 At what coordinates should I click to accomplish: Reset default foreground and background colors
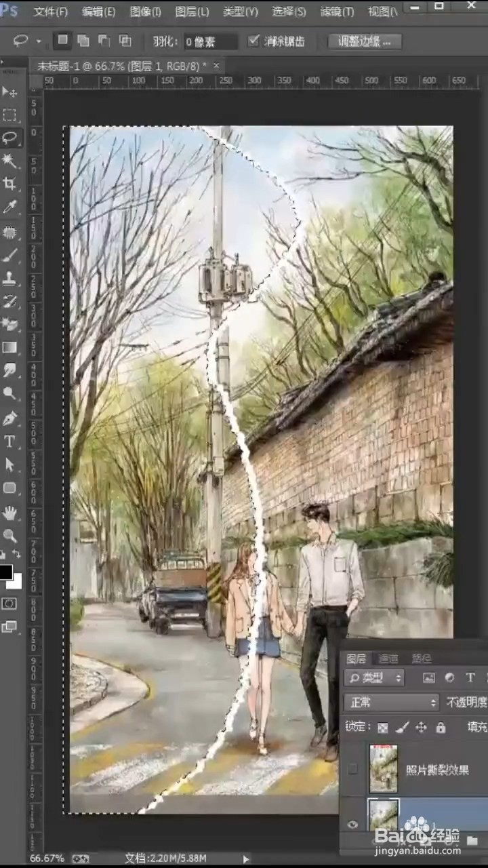[x=3, y=555]
